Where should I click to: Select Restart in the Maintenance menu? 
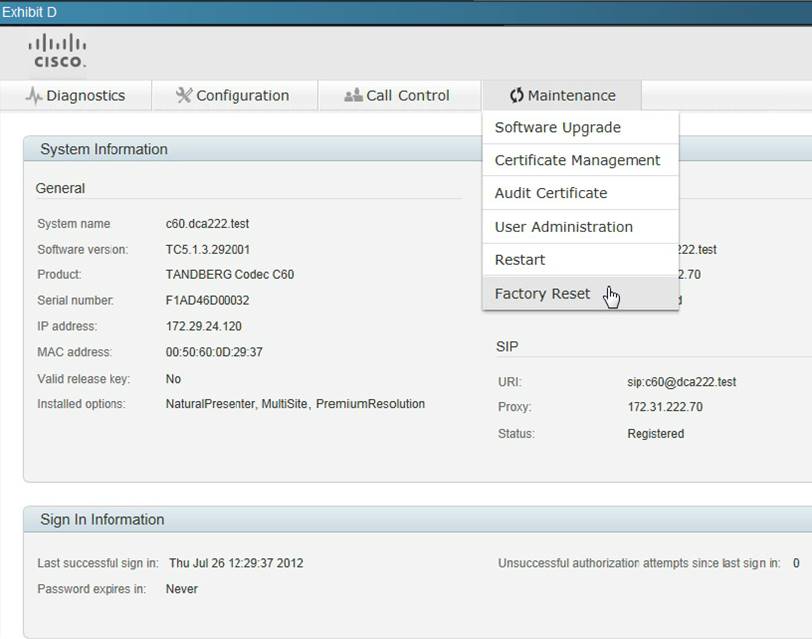point(520,260)
